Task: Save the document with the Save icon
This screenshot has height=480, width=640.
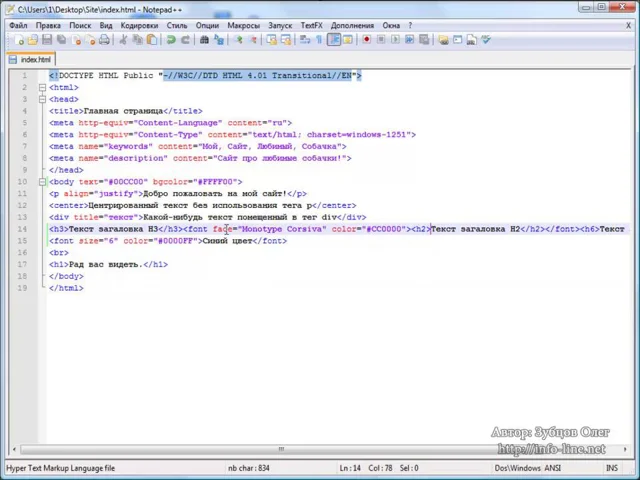Action: 47,40
